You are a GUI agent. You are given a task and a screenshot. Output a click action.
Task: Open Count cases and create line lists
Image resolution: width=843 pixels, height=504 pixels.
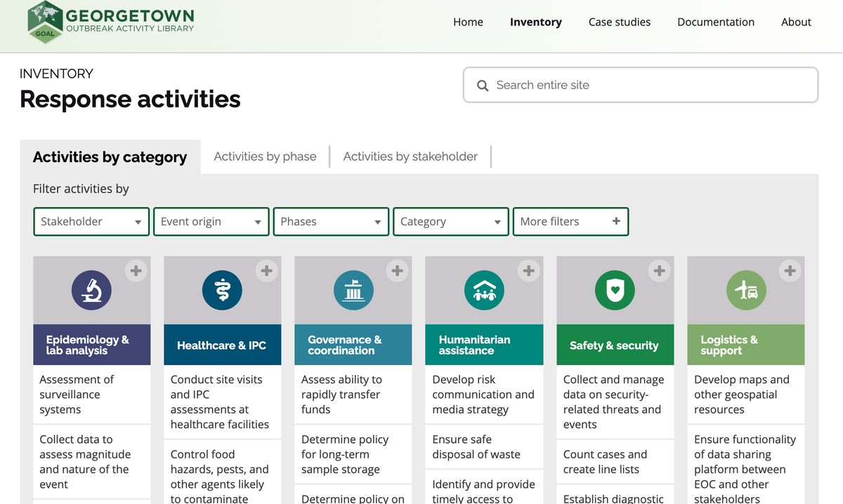(x=615, y=462)
